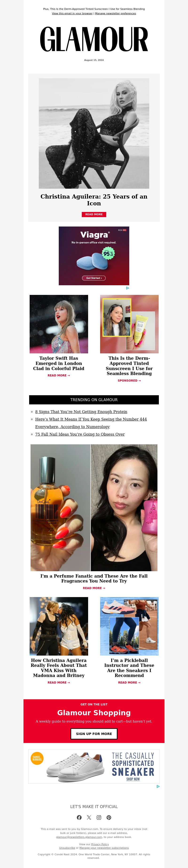Click the tinted sunscreen article image
Screen dimensions: 188x868
click(x=129, y=324)
